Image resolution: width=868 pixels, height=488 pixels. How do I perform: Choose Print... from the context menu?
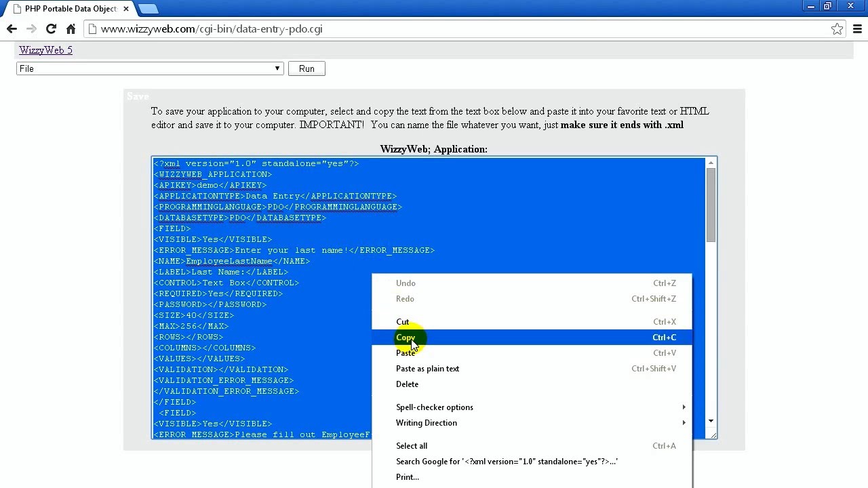[532, 477]
